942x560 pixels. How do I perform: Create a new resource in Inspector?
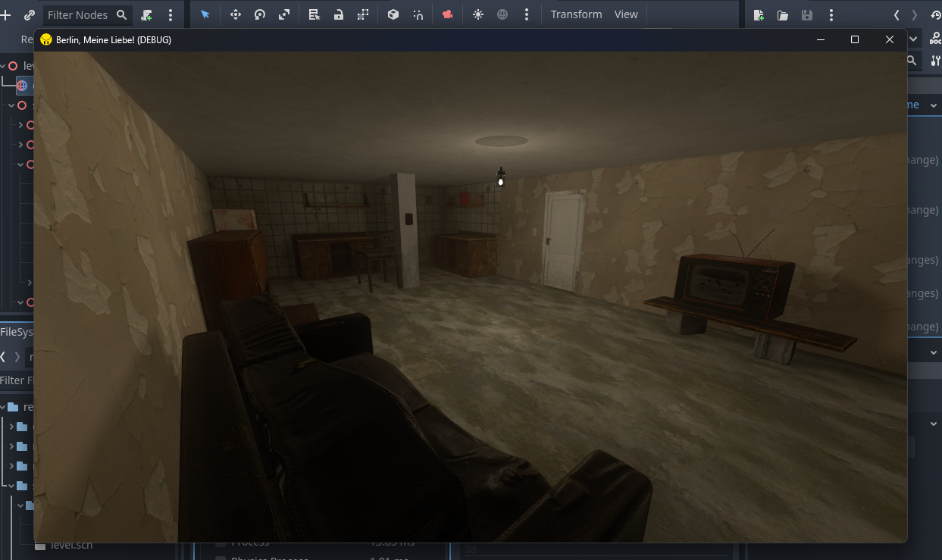759,15
